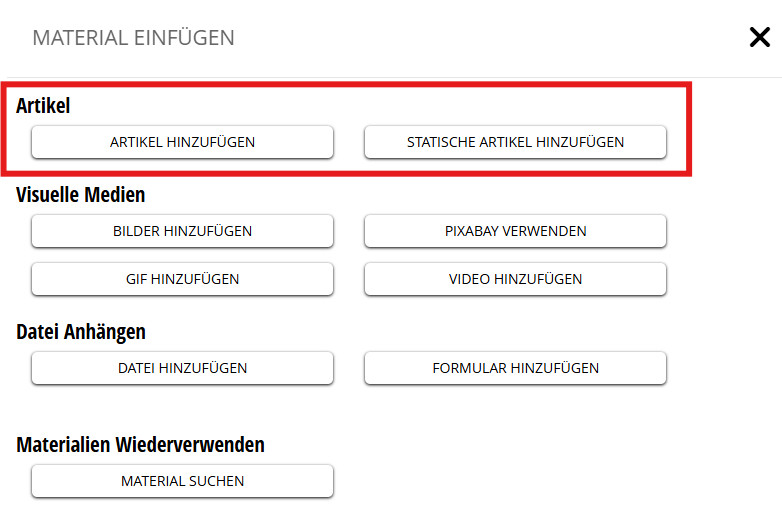Click Datei Hinzufügen to attach file
Viewport: 782px width, 528px height.
pyautogui.click(x=182, y=368)
